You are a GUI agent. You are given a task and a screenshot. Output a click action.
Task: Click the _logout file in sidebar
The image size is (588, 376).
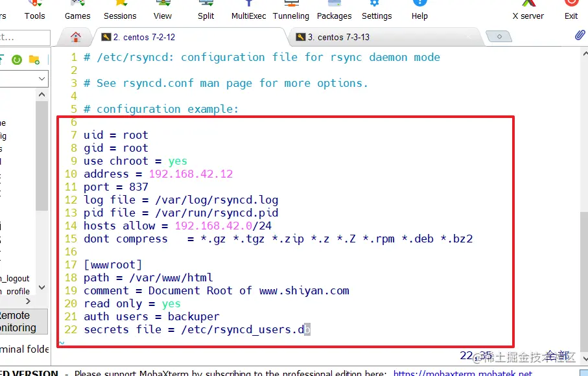coord(15,279)
